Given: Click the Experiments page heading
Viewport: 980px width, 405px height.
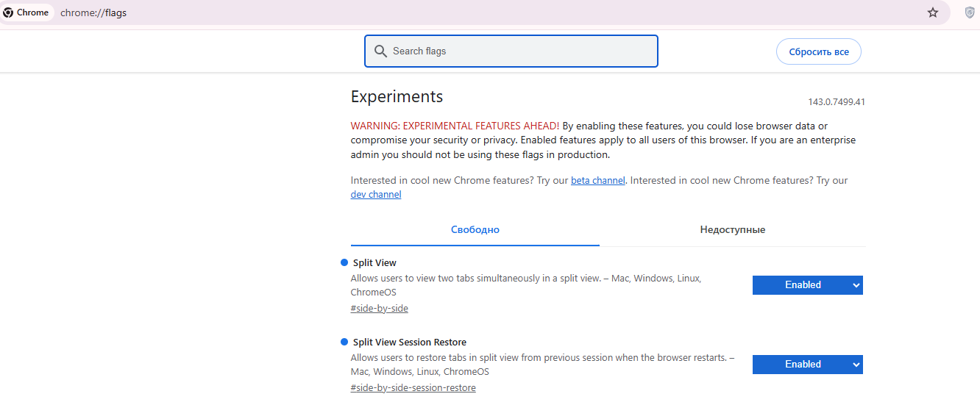Looking at the screenshot, I should (x=397, y=97).
